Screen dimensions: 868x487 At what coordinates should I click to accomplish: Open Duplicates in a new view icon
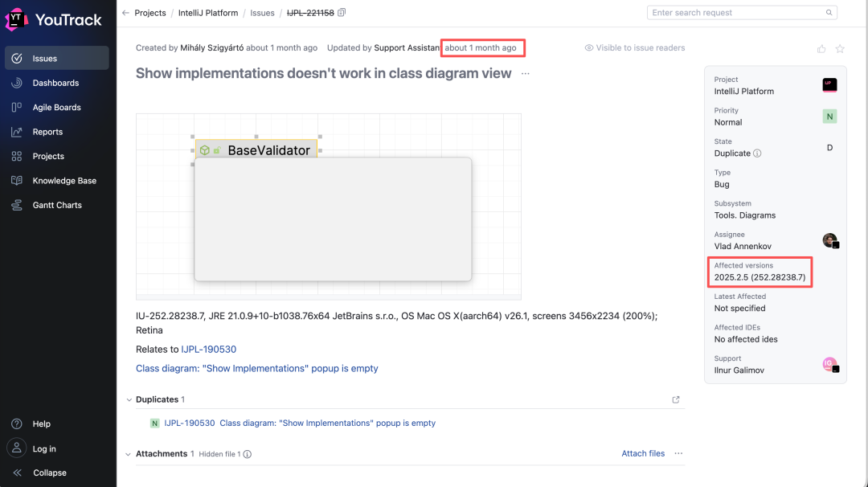(676, 399)
